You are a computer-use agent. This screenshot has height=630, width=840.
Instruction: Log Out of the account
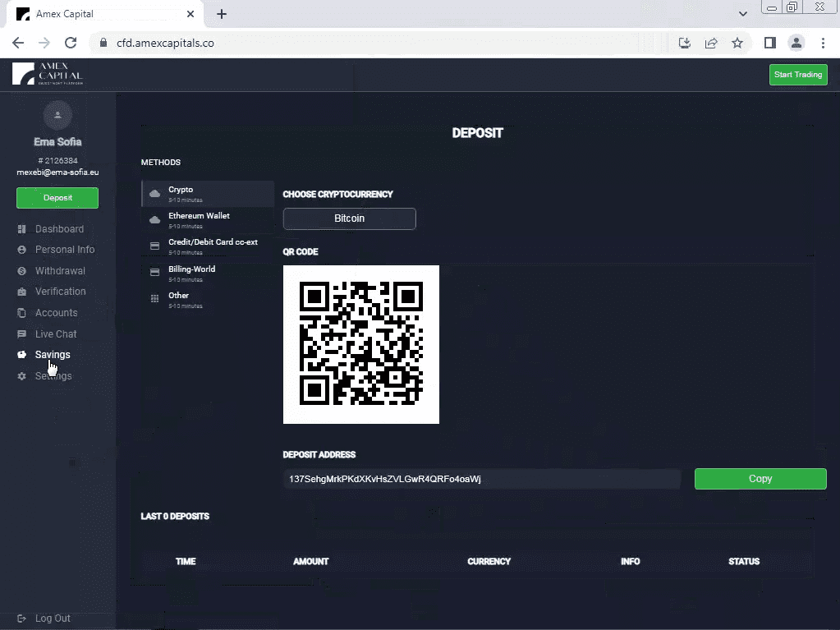pyautogui.click(x=53, y=619)
